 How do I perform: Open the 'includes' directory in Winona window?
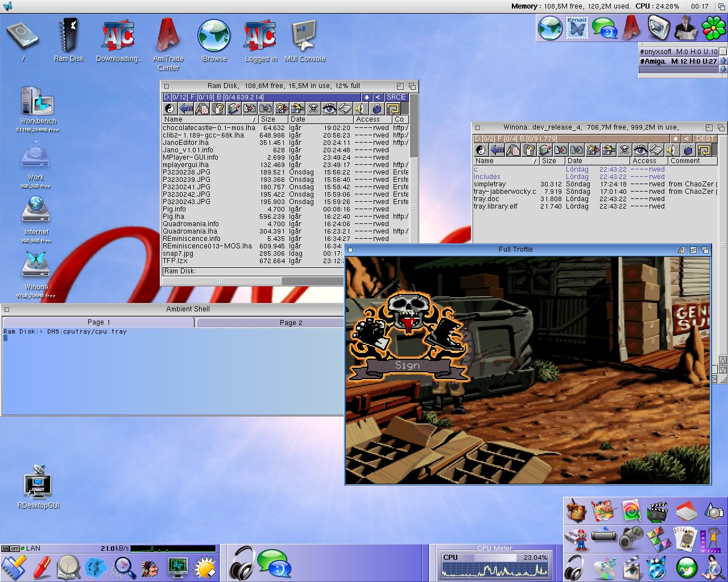pos(487,177)
